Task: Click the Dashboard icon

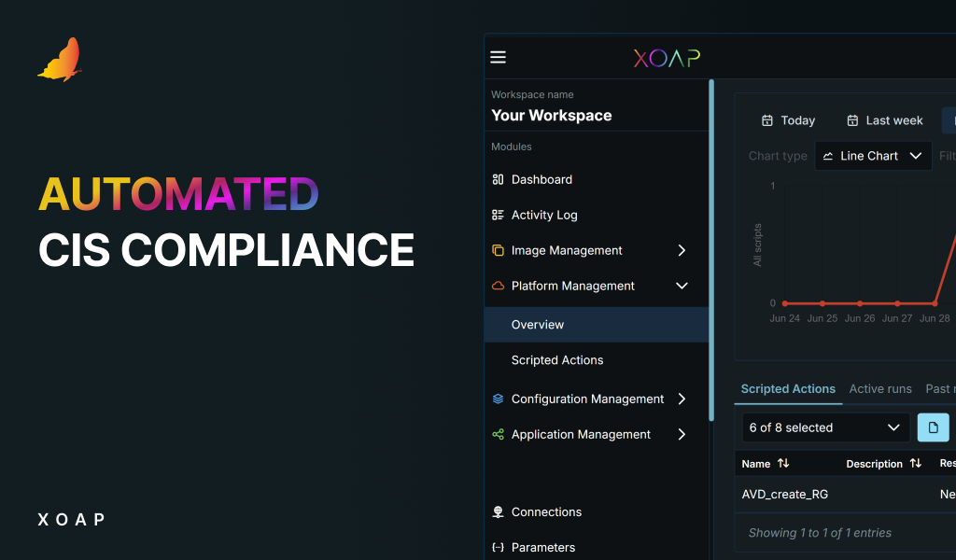Action: click(x=499, y=179)
